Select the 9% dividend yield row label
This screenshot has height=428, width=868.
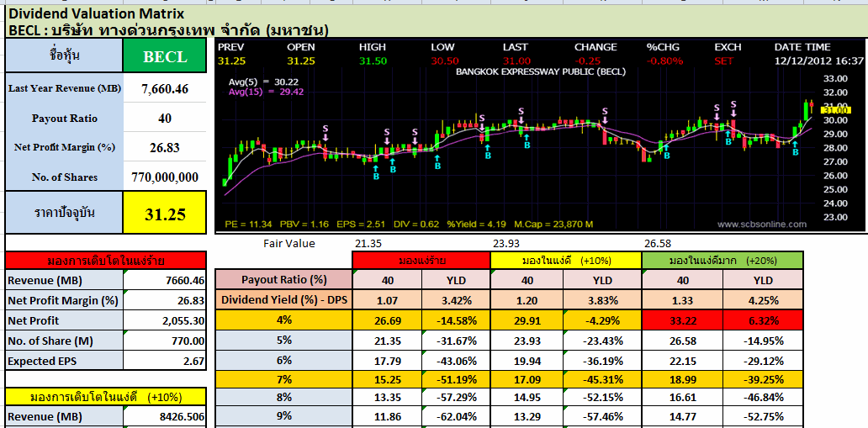click(283, 416)
